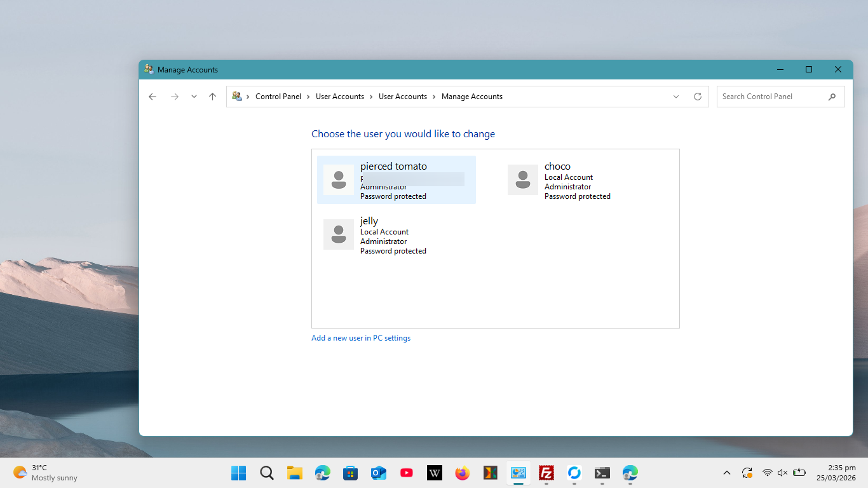Screen dimensions: 868x488
Task: Click Add a new user in PC settings
Action: (x=361, y=338)
